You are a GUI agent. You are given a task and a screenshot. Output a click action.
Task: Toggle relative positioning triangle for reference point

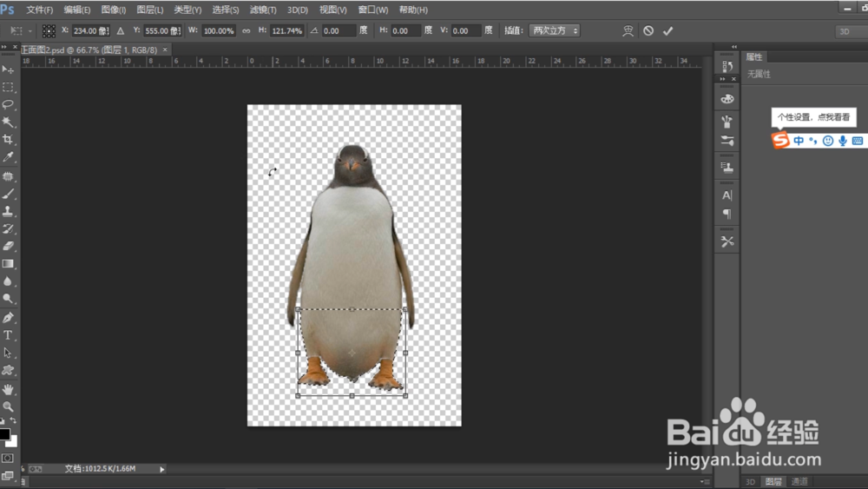121,30
